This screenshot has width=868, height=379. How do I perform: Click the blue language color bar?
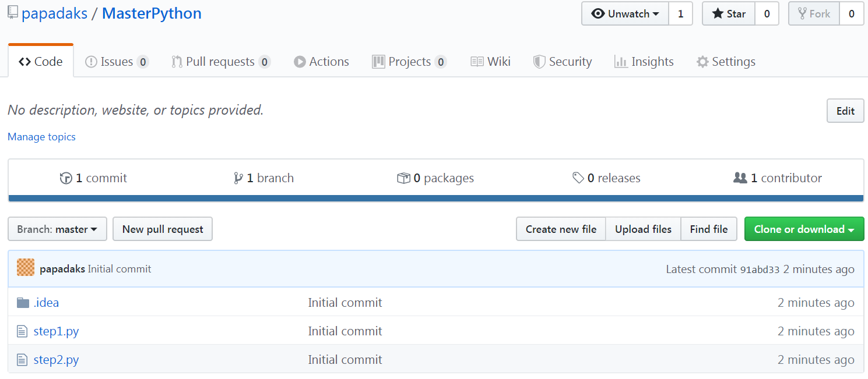click(436, 199)
